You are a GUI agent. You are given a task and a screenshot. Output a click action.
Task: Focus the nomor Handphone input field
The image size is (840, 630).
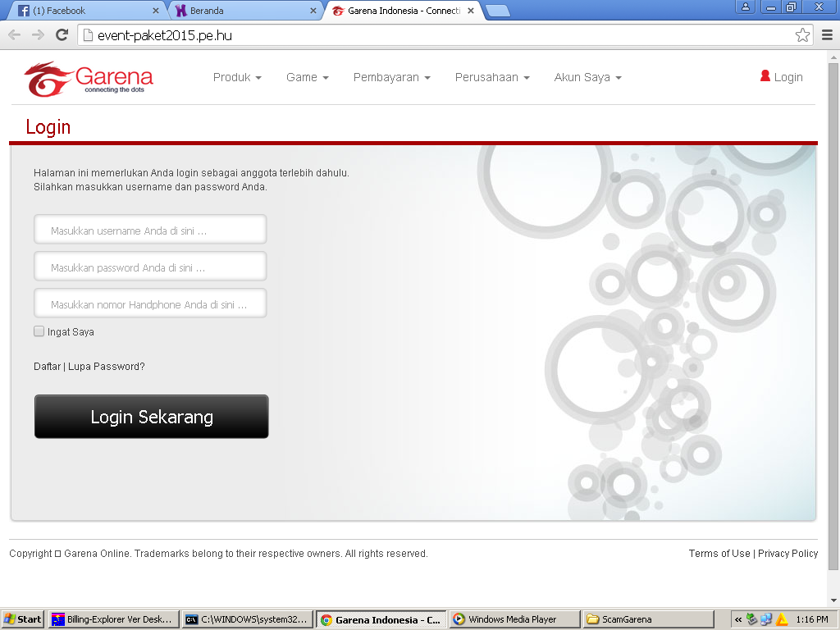150,304
